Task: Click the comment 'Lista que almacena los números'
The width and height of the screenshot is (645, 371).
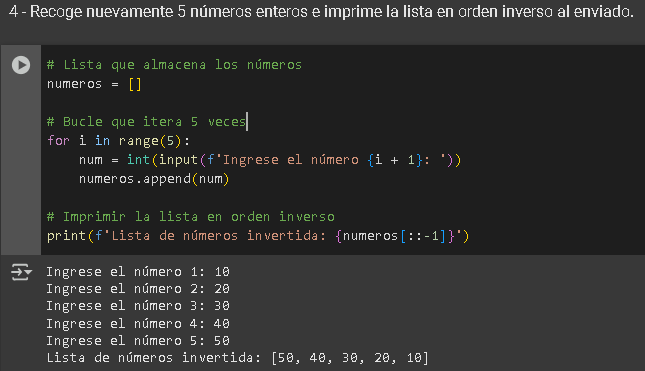Action: pyautogui.click(x=174, y=65)
